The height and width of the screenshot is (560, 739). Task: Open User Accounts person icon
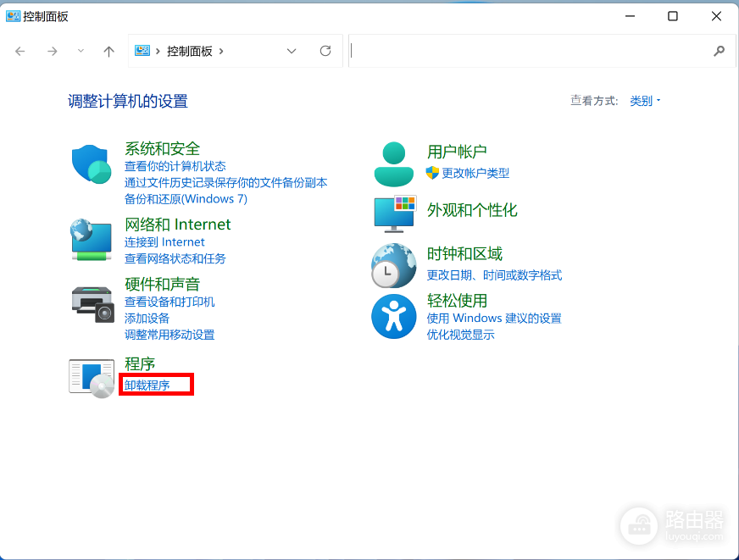point(393,164)
